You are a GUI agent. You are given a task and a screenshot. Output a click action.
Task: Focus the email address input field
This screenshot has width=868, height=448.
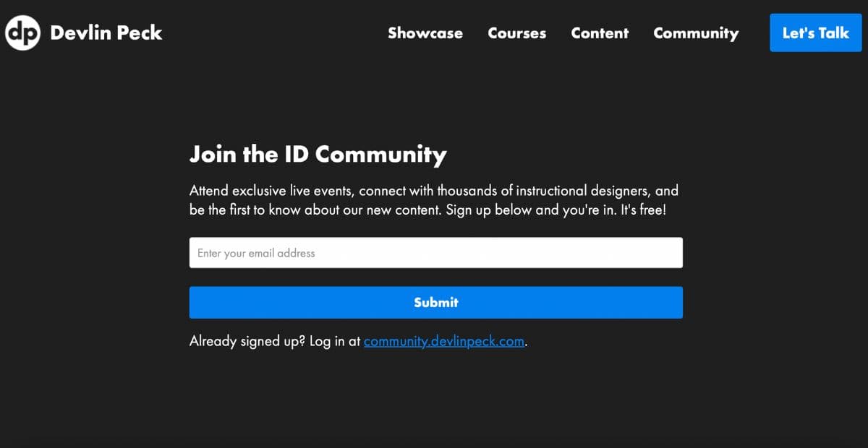pos(436,253)
